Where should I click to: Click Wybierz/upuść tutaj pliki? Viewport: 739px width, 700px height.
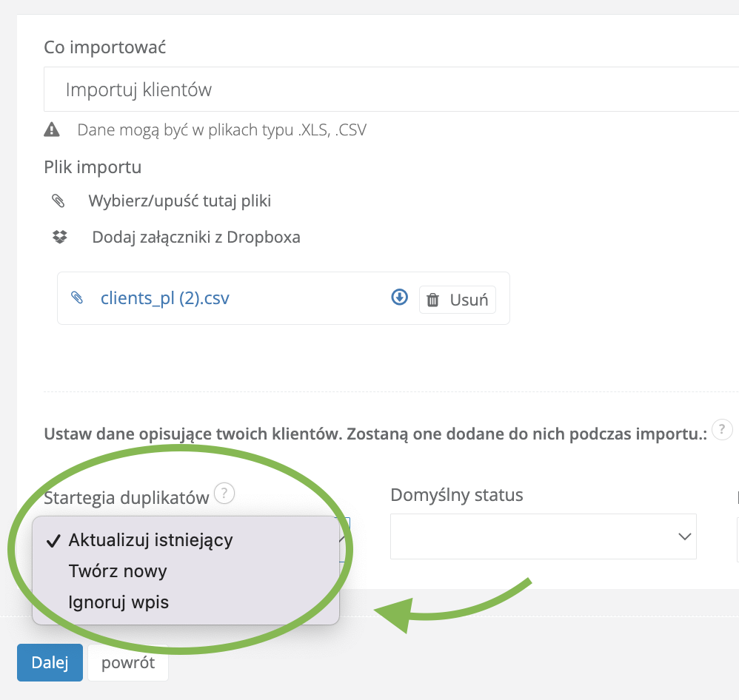click(180, 201)
